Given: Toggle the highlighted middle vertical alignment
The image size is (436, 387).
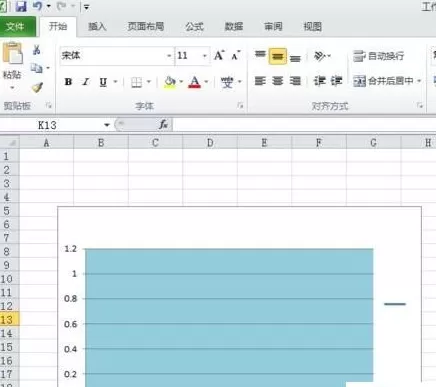Looking at the screenshot, I should click(278, 56).
